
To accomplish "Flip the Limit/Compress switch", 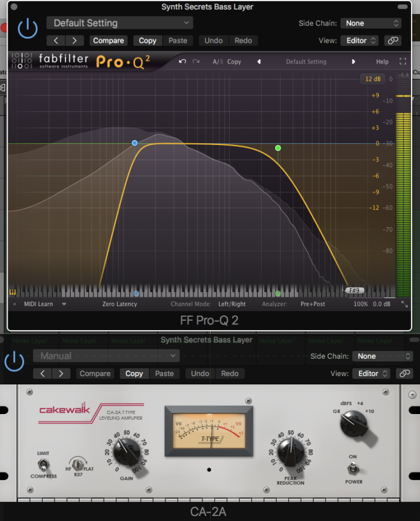I will coord(43,464).
